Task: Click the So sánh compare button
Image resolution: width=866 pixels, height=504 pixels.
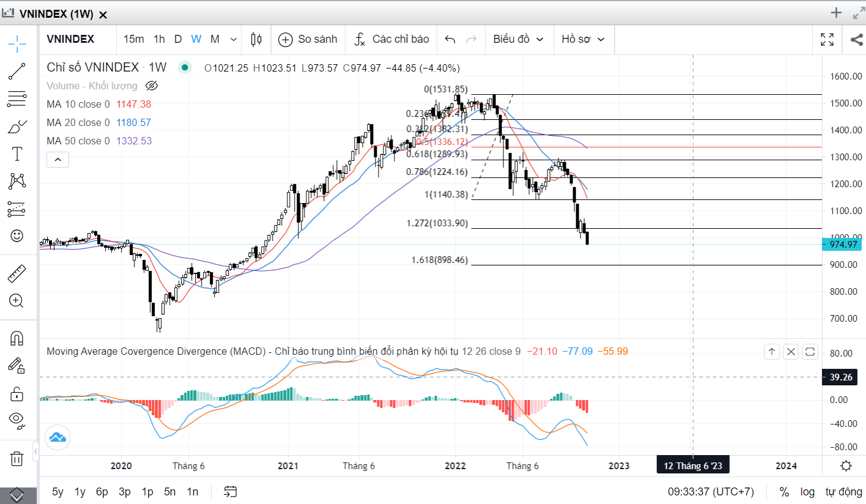Action: pyautogui.click(x=308, y=40)
